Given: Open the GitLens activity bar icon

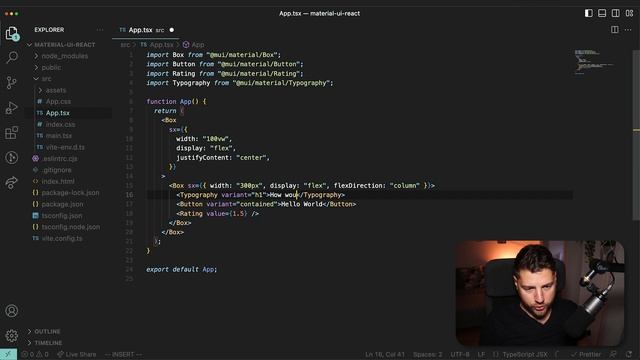Looking at the screenshot, I should click(x=12, y=158).
